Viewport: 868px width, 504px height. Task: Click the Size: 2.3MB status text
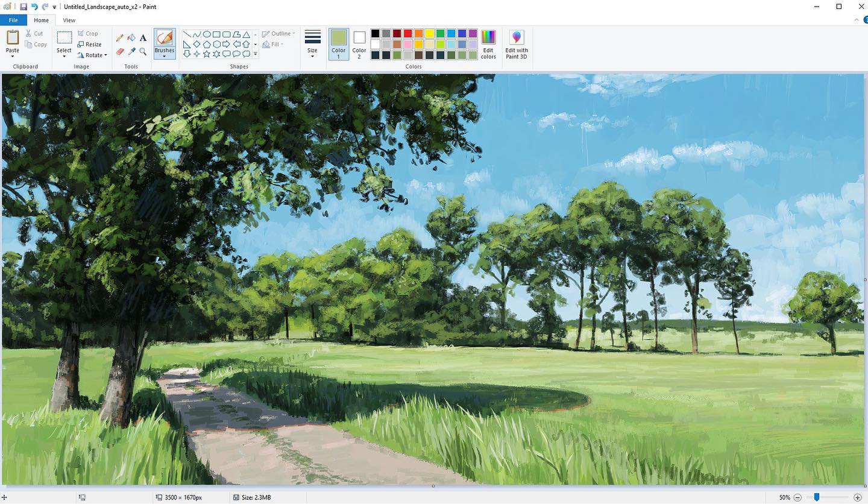point(256,497)
